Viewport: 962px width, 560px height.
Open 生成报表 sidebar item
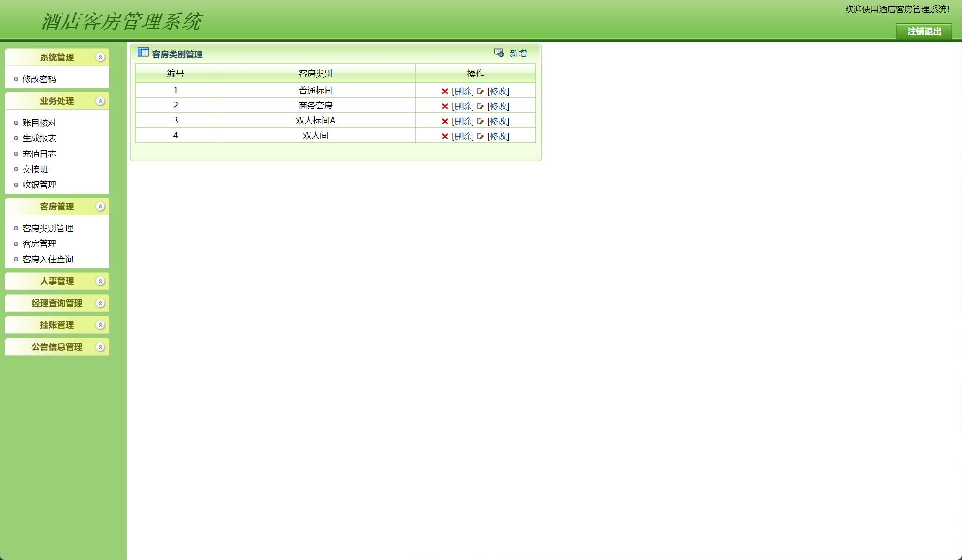tap(39, 138)
